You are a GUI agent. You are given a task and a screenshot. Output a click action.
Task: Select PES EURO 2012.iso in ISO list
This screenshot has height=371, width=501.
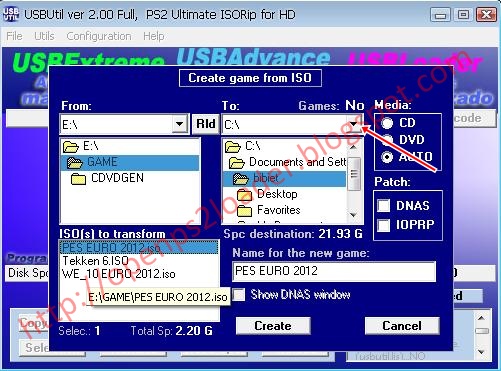[x=139, y=248]
